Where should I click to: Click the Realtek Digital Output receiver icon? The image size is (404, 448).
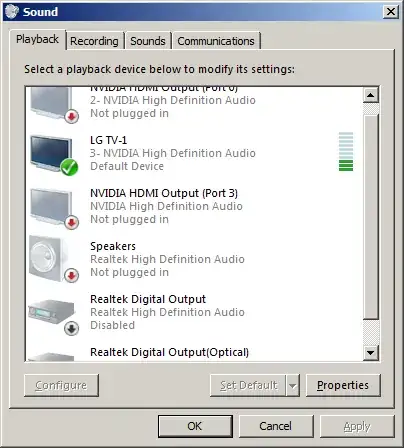pyautogui.click(x=54, y=317)
